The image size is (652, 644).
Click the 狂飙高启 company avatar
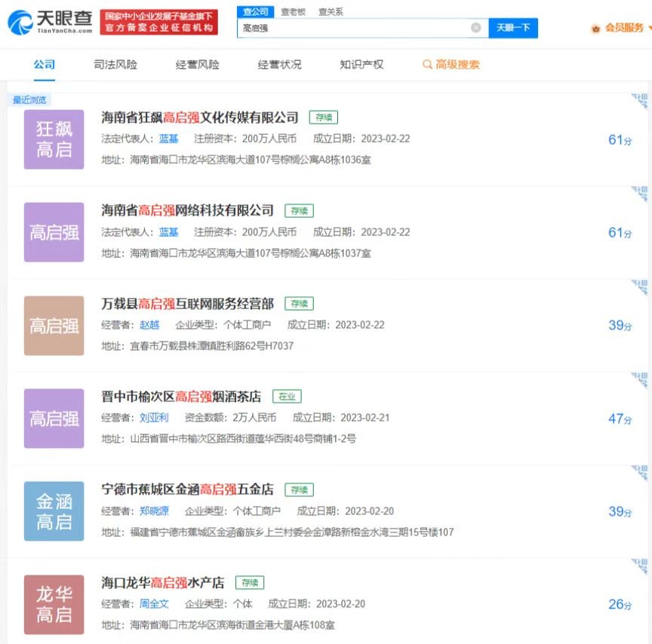(x=53, y=139)
